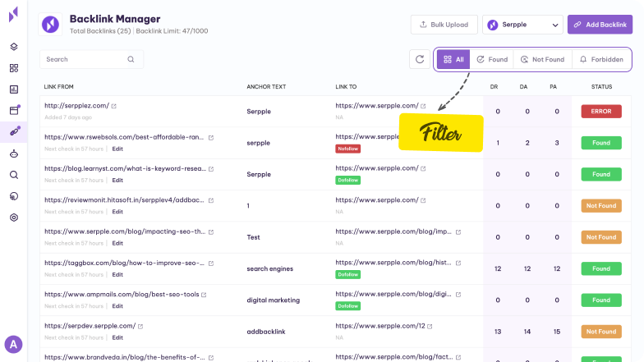Image resolution: width=644 pixels, height=362 pixels.
Task: Open external link icon for blog.learnyst.com row
Action: [x=211, y=169]
